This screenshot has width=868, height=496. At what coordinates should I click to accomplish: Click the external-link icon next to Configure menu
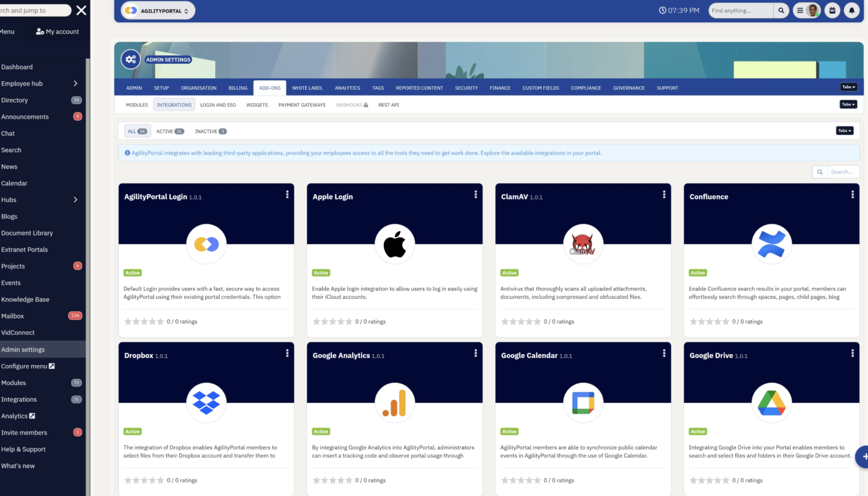click(51, 366)
